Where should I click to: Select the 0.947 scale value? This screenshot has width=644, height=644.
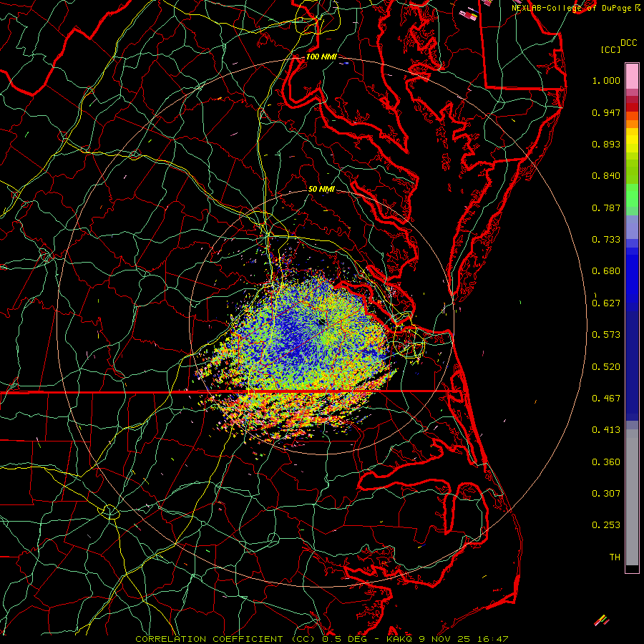click(x=606, y=112)
